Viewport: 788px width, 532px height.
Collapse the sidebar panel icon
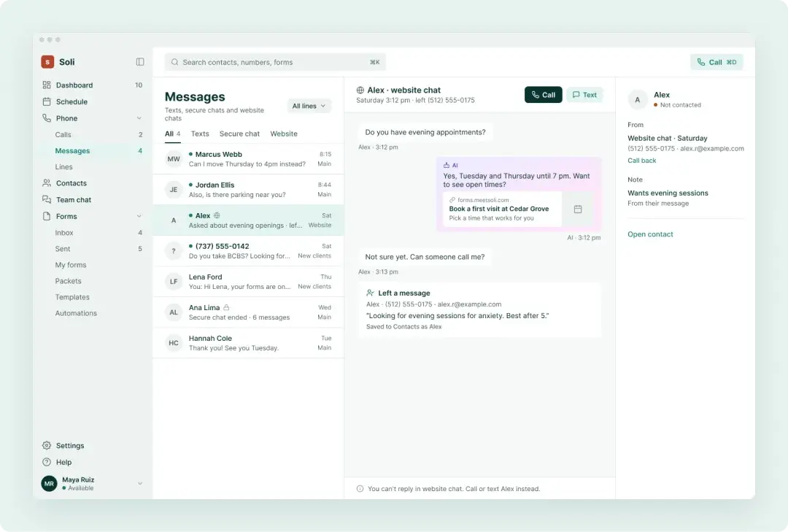coord(140,62)
